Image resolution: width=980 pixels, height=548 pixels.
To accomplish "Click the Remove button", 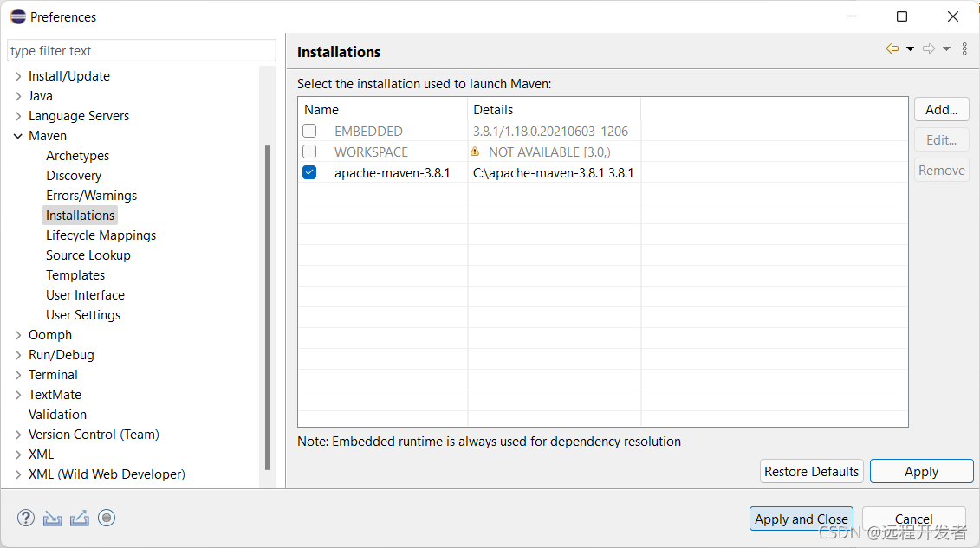I will pos(941,170).
